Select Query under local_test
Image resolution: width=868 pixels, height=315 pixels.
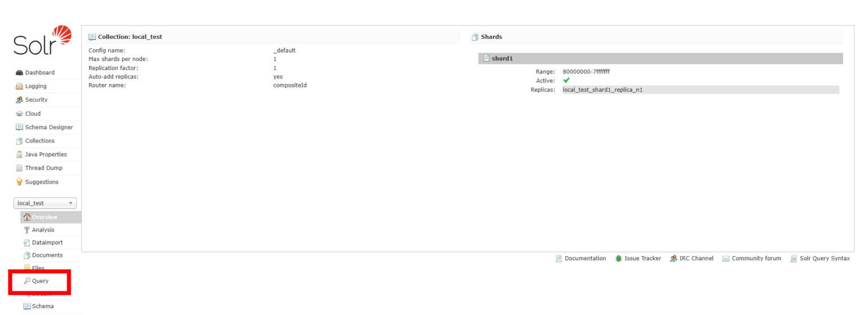click(40, 281)
